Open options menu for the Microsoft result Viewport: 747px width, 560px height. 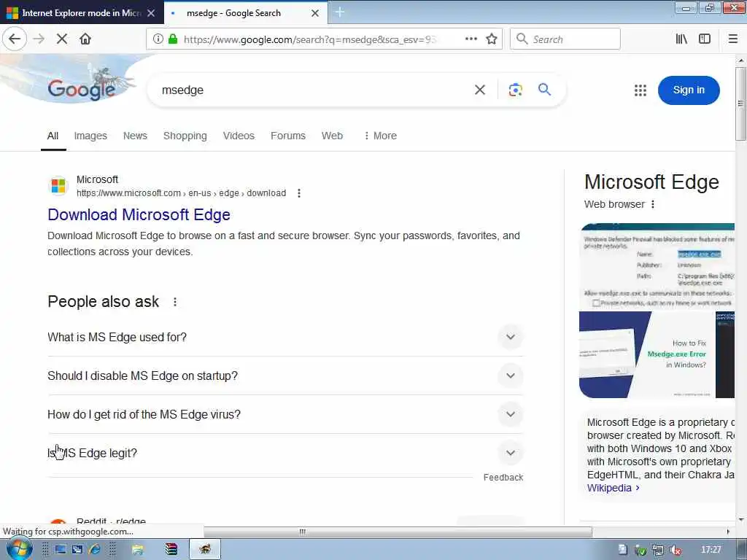coord(298,193)
